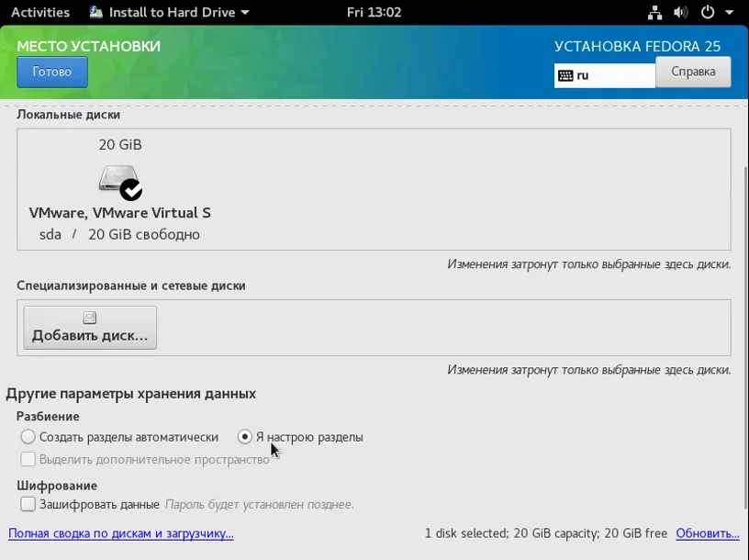This screenshot has height=560, width=749.
Task: Click small disk icon above Добавить диск
Action: (x=90, y=318)
